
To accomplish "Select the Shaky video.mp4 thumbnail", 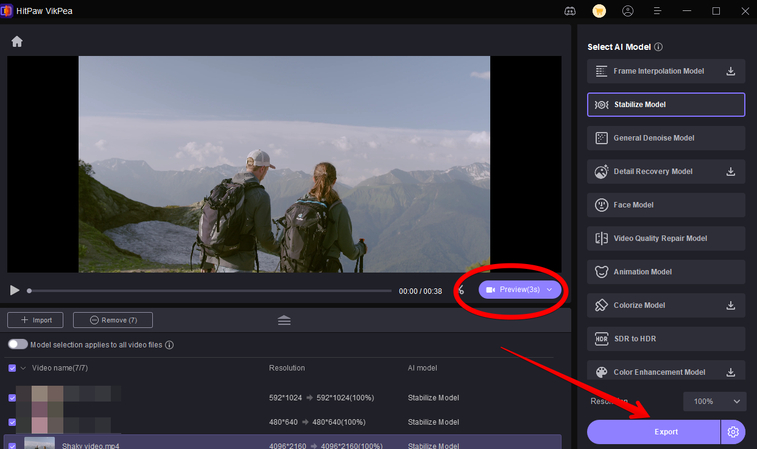I will coord(40,443).
